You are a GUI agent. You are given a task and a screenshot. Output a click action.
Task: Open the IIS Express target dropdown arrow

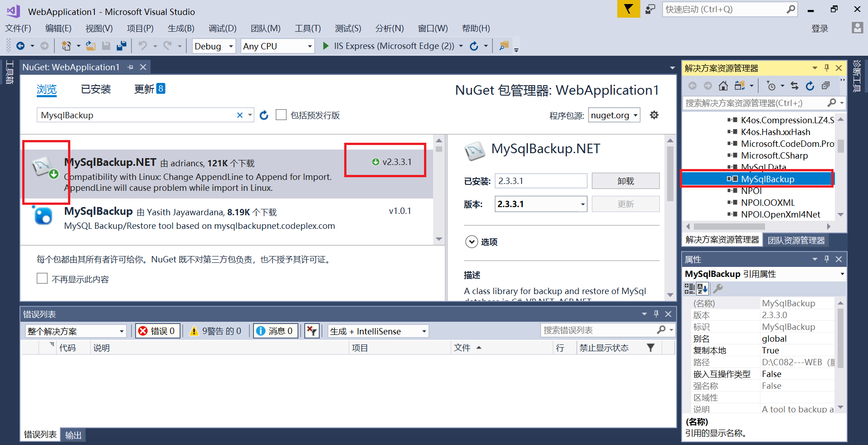[461, 46]
